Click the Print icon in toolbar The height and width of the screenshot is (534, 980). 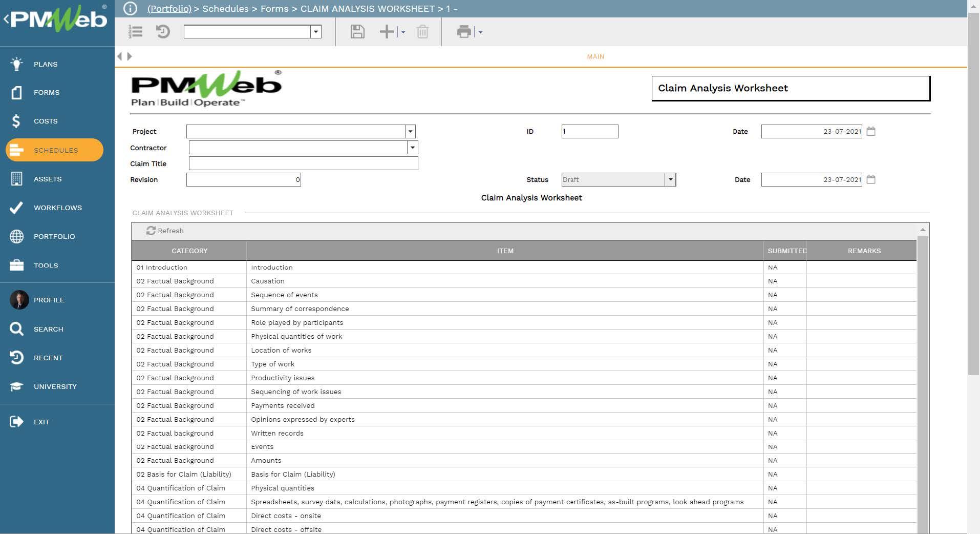pos(464,32)
